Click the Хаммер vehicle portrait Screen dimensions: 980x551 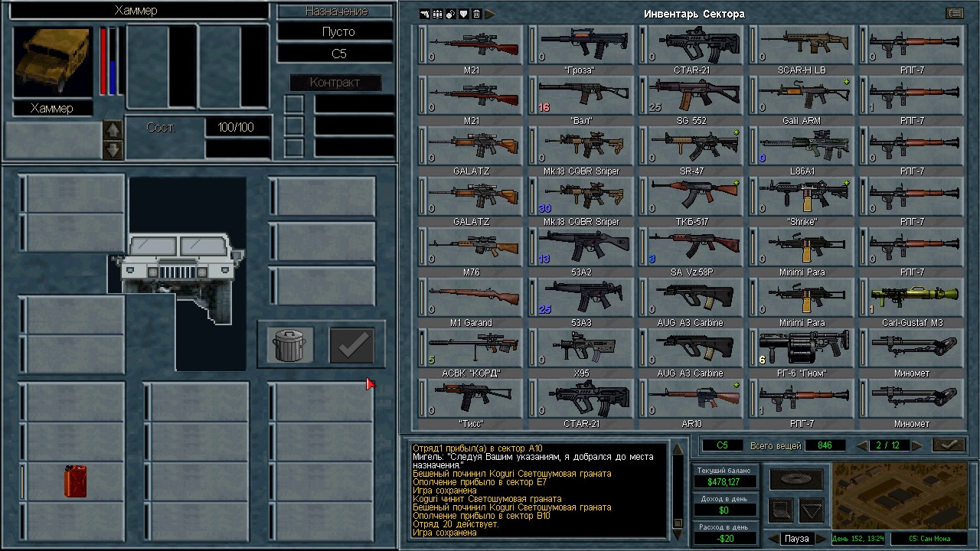pos(53,63)
